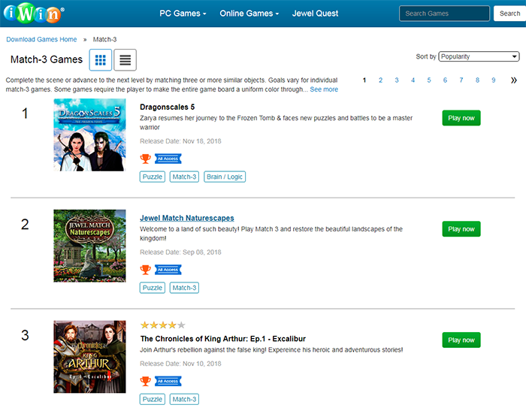
Task: Go to page 7
Action: pyautogui.click(x=461, y=80)
